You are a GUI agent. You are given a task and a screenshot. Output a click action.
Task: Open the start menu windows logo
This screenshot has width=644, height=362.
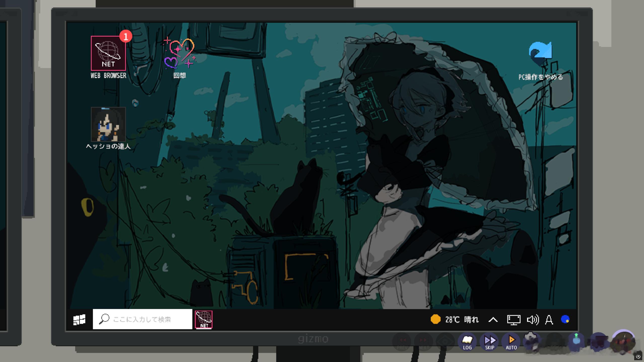79,320
